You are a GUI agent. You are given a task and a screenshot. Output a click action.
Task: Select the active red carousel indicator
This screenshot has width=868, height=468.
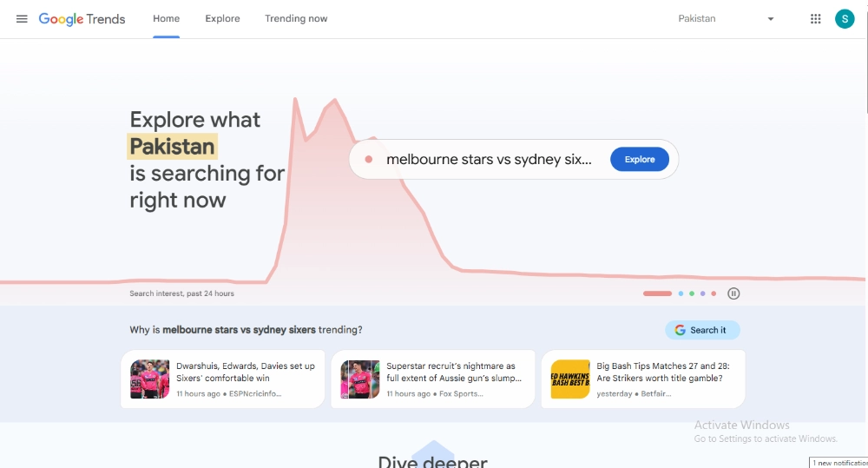657,293
